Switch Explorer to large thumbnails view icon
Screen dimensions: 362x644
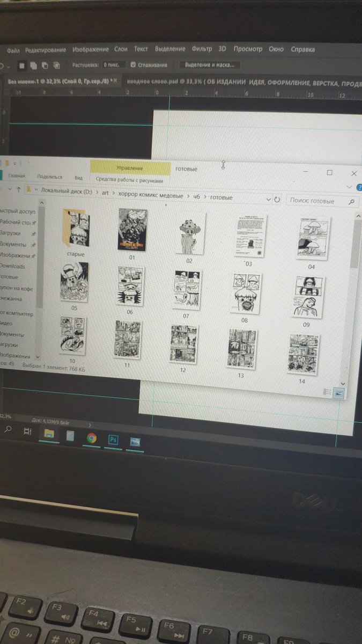click(338, 393)
